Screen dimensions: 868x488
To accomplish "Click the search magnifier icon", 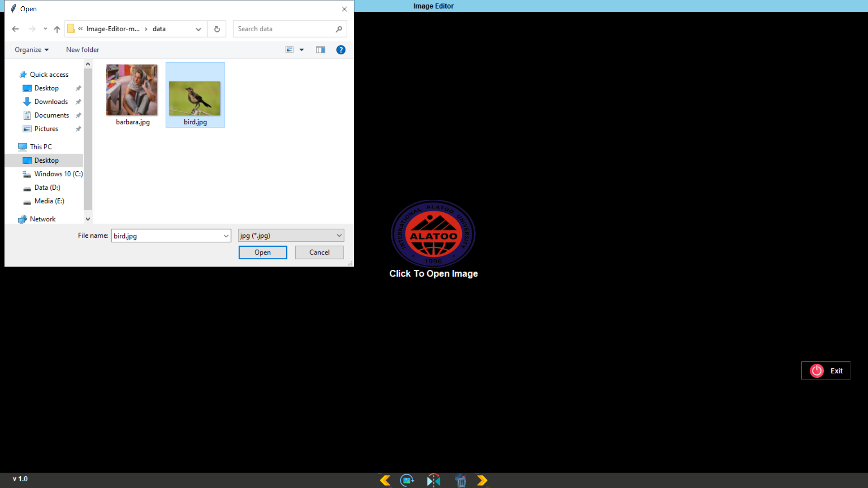I will (339, 29).
